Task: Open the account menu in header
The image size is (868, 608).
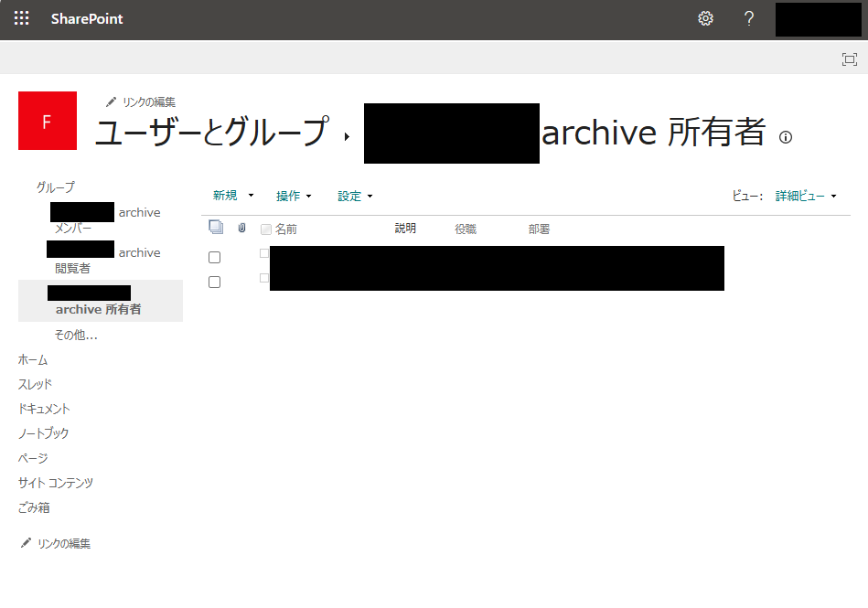Action: coord(819,19)
